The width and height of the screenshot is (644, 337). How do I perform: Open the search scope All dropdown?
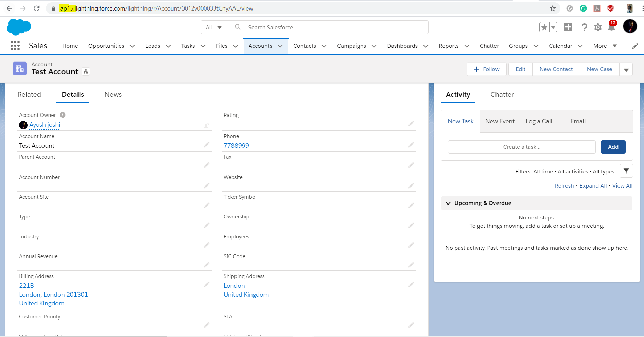(x=213, y=27)
